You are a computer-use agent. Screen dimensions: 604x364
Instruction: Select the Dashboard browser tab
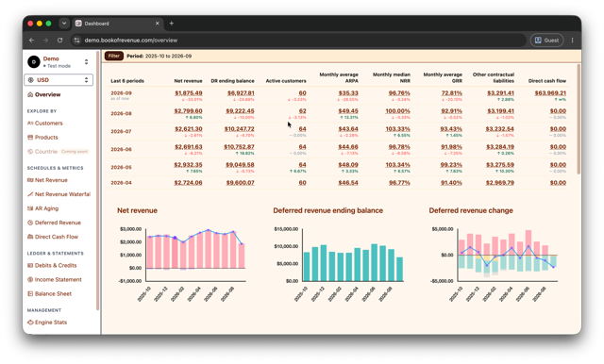tap(117, 24)
